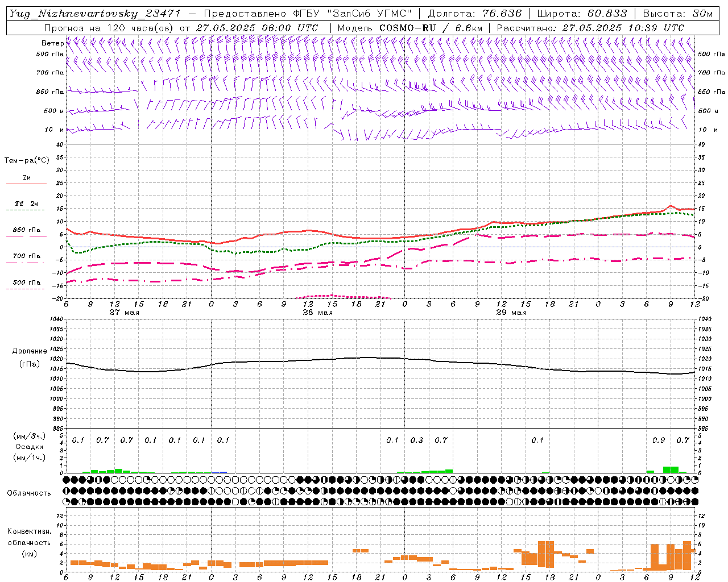Click the '(мм/1ч.)' precipitation unit label

coord(29,458)
